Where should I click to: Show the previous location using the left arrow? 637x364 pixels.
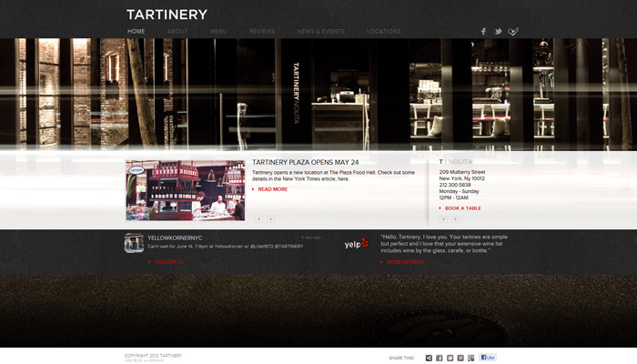pos(443,219)
